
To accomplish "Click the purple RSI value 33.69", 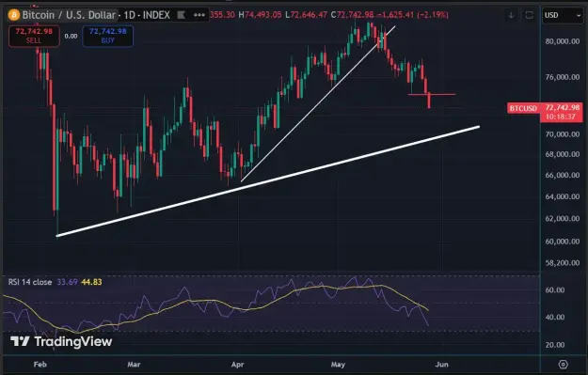I will [67, 282].
